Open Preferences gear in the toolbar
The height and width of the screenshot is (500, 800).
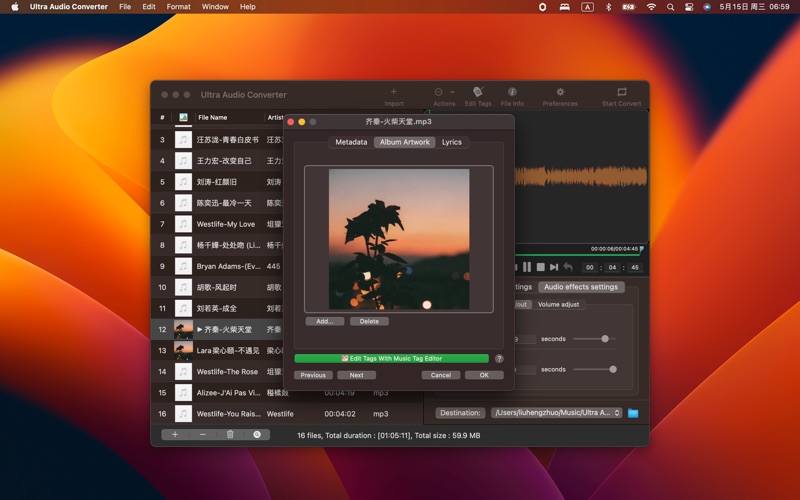tap(560, 92)
